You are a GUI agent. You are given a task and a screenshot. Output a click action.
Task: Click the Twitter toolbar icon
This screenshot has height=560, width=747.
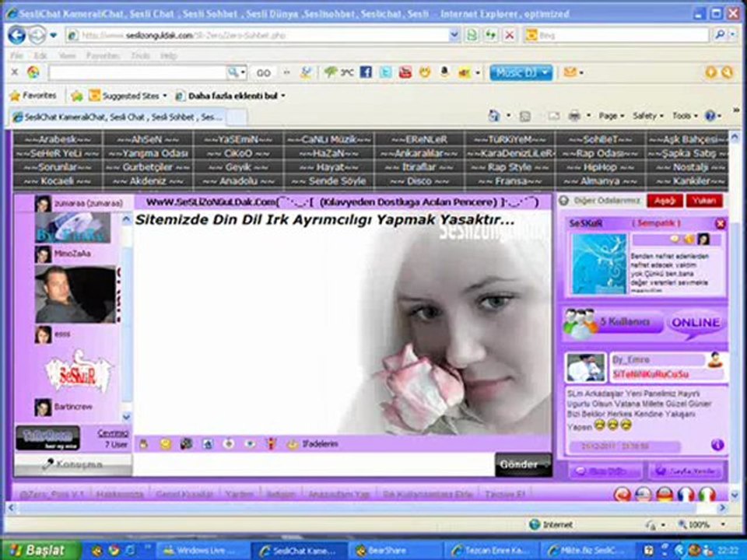point(385,72)
